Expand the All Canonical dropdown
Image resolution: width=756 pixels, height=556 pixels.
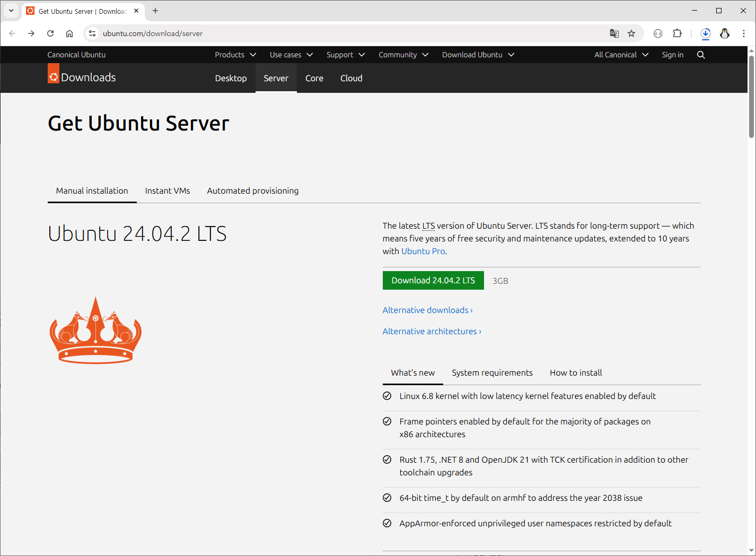click(x=621, y=55)
